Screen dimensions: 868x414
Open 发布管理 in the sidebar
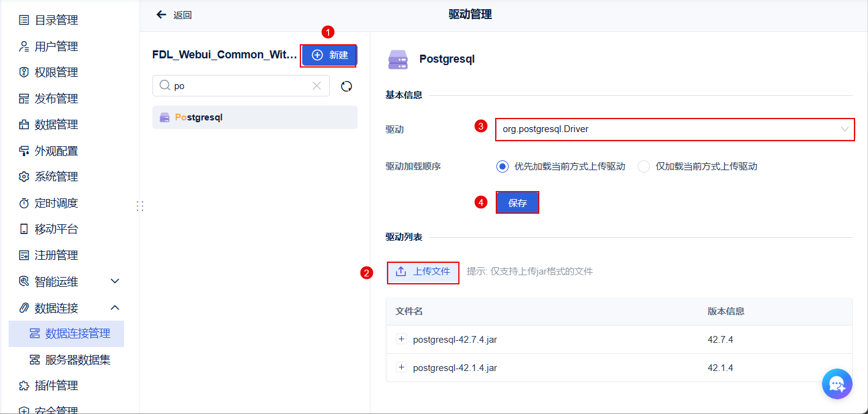[x=56, y=99]
